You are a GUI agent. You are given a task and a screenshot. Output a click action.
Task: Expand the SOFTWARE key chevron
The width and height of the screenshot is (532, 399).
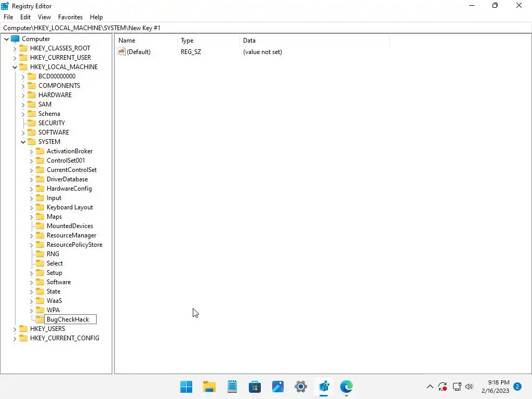pyautogui.click(x=23, y=132)
